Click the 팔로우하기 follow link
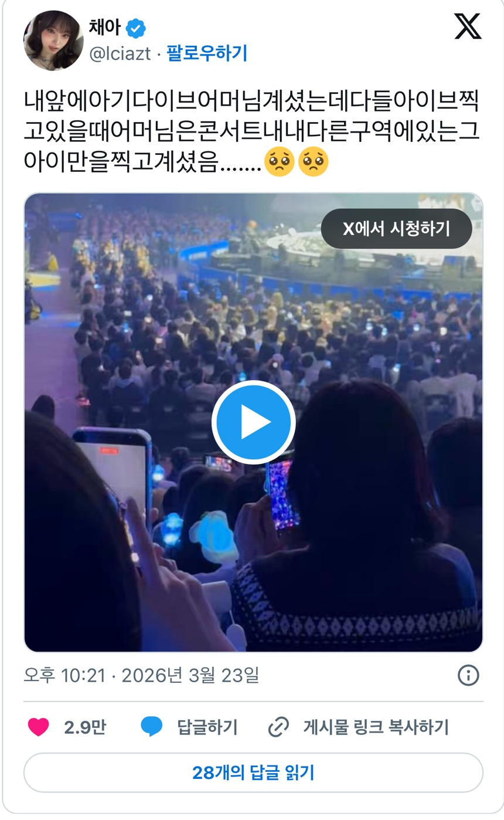Viewport: 504px width, 820px height. click(207, 54)
